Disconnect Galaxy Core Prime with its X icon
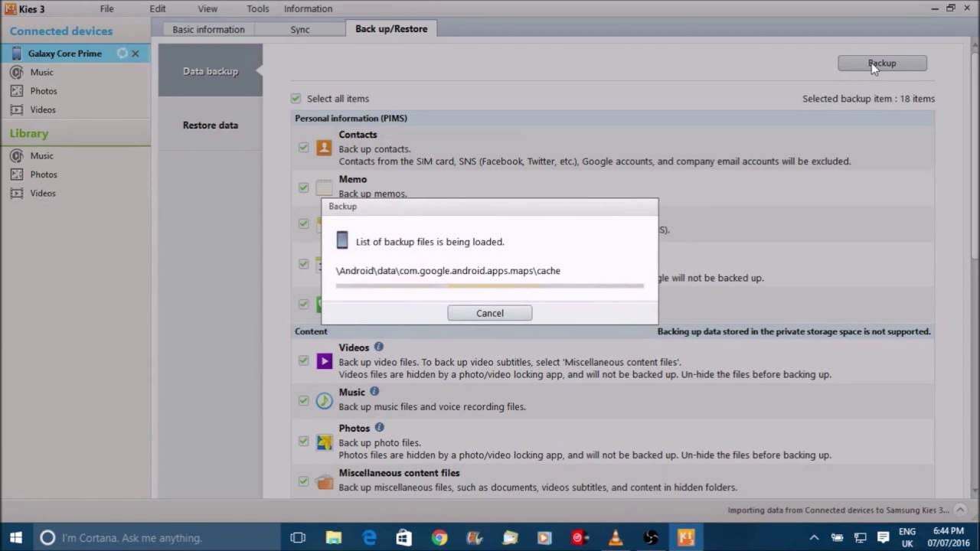Viewport: 980px width, 551px height. click(136, 54)
